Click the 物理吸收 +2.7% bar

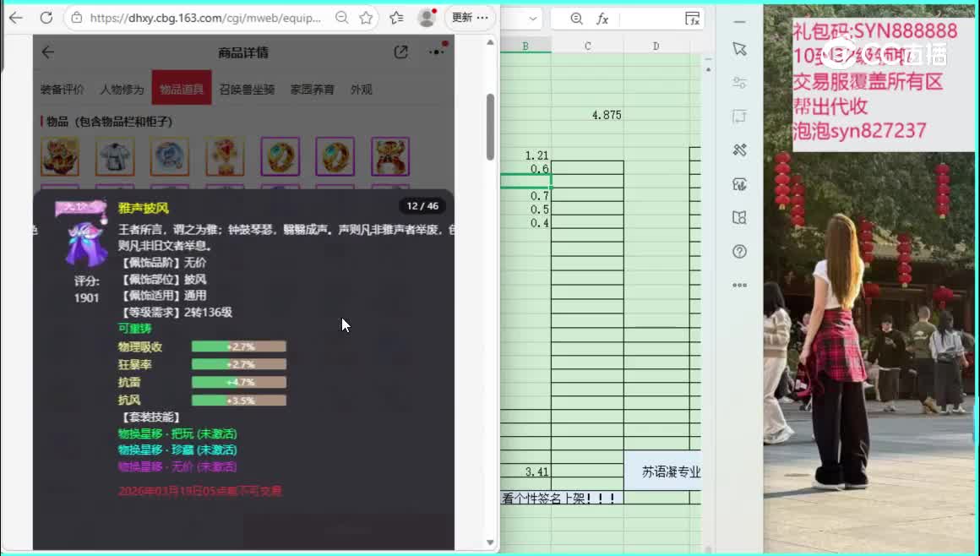[239, 346]
